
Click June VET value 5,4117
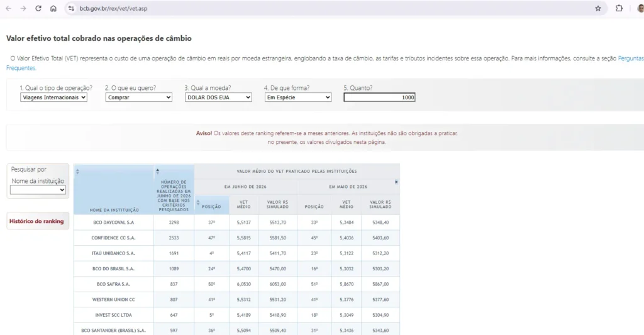pos(243,253)
